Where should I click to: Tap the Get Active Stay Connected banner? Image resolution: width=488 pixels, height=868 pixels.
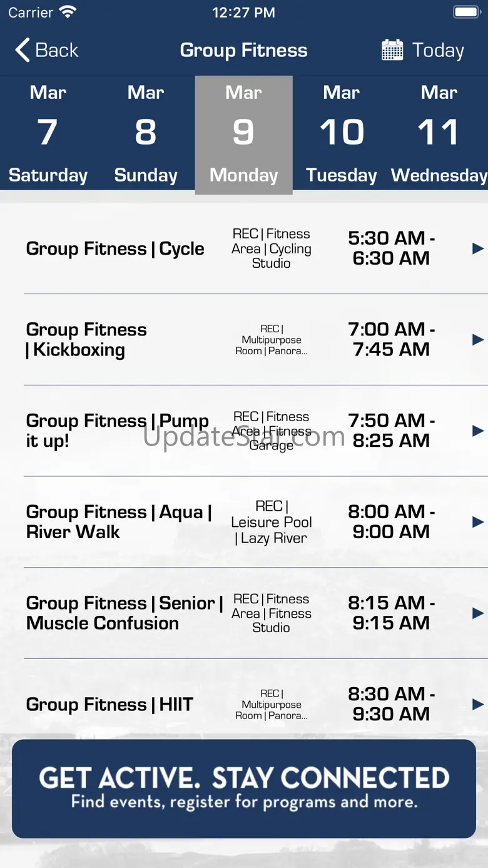244,789
